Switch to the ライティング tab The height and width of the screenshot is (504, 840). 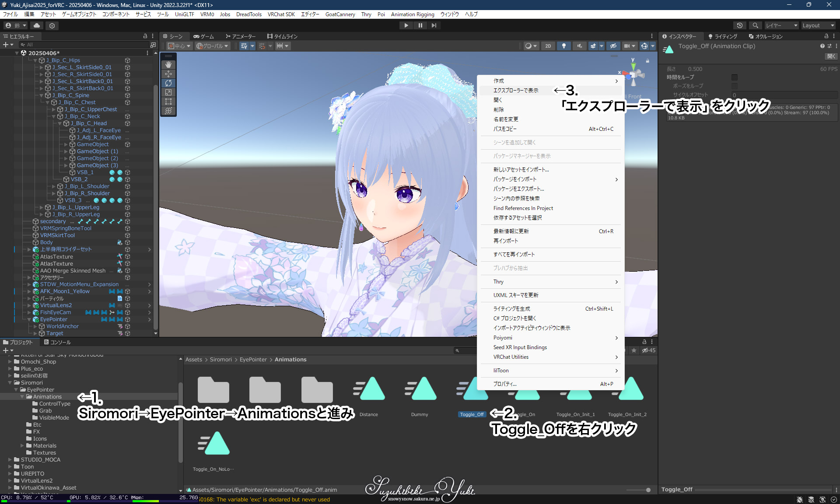723,36
